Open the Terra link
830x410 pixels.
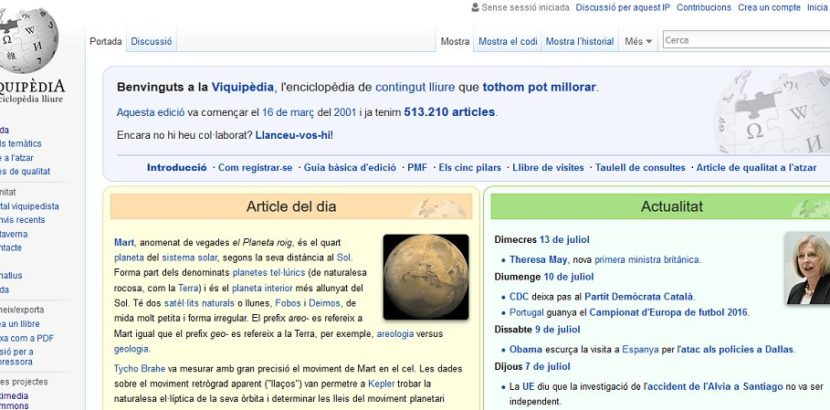tap(187, 288)
